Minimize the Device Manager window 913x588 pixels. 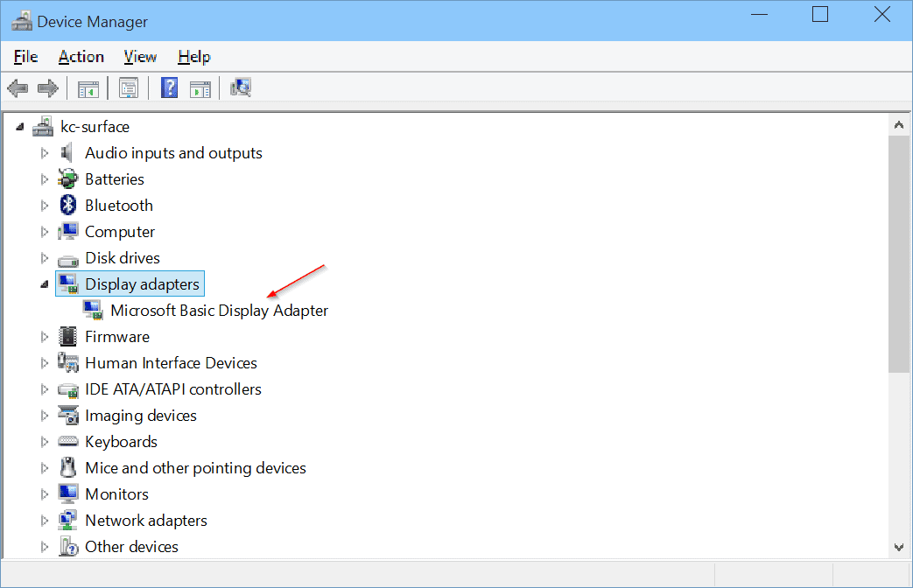[x=759, y=14]
